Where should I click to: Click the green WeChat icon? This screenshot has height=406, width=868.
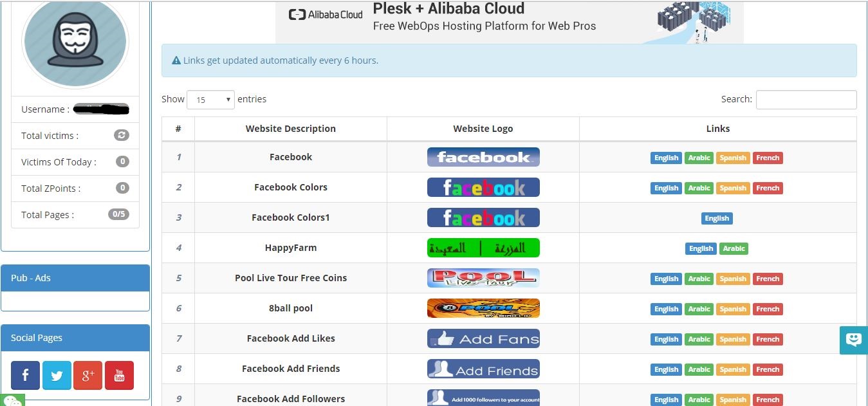[12, 400]
